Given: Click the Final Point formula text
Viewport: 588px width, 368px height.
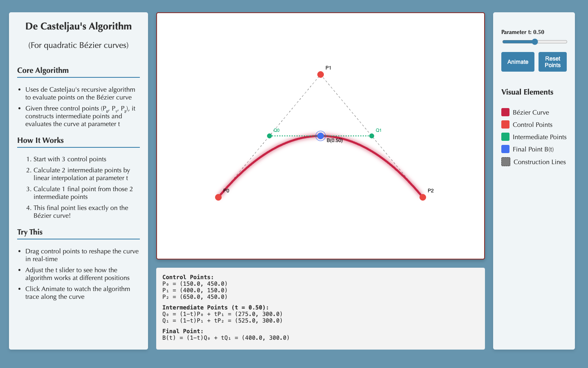Looking at the screenshot, I should (226, 338).
